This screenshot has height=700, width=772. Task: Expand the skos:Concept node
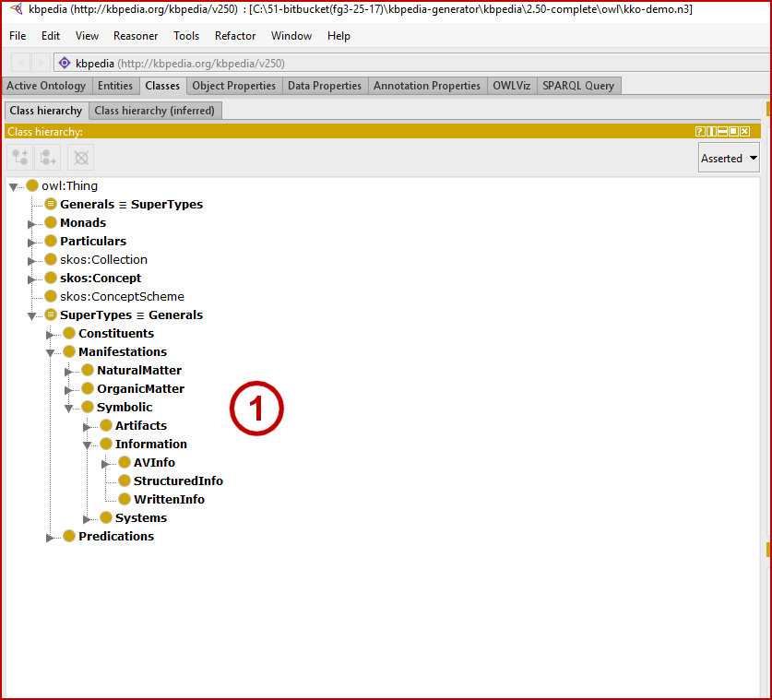pos(31,279)
